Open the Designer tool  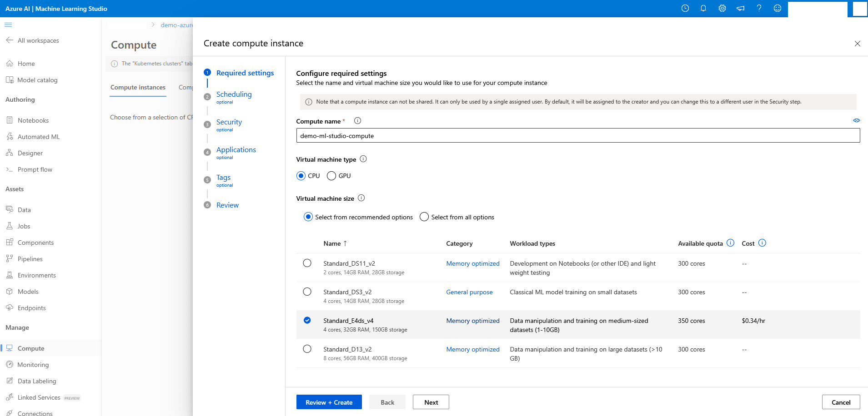point(30,153)
